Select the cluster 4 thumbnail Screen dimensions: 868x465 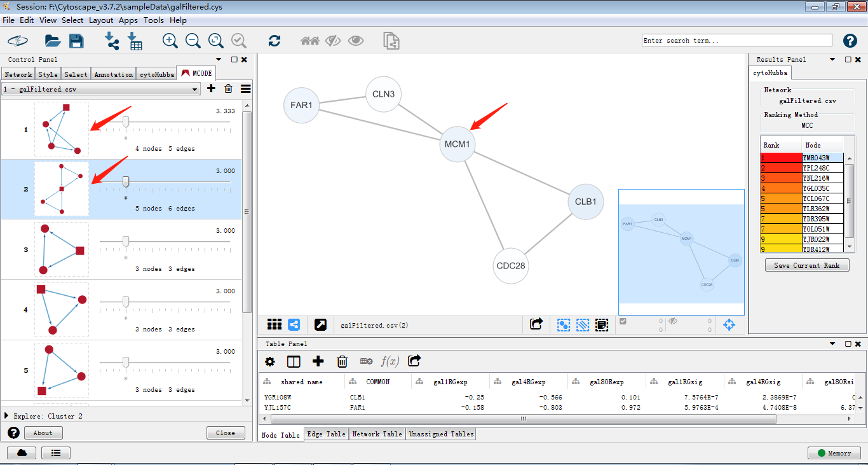(62, 310)
